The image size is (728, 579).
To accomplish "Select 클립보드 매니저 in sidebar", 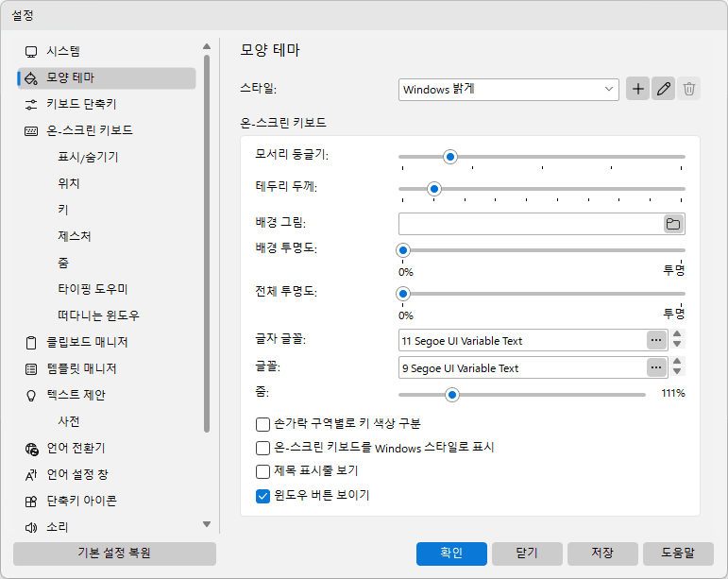I will [107, 343].
